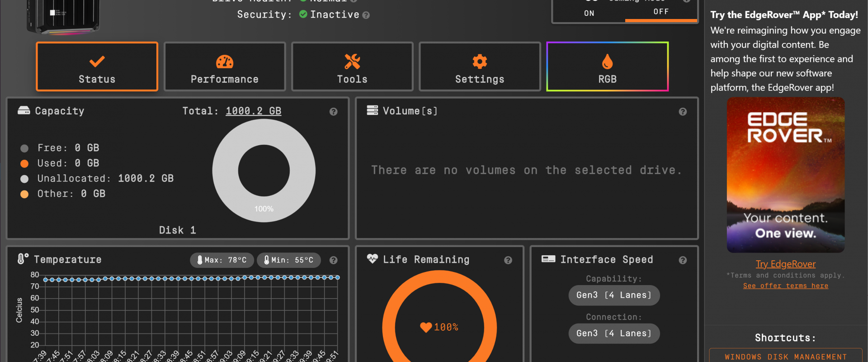Image resolution: width=868 pixels, height=362 pixels.
Task: Go to the Settings tab
Action: click(x=480, y=67)
